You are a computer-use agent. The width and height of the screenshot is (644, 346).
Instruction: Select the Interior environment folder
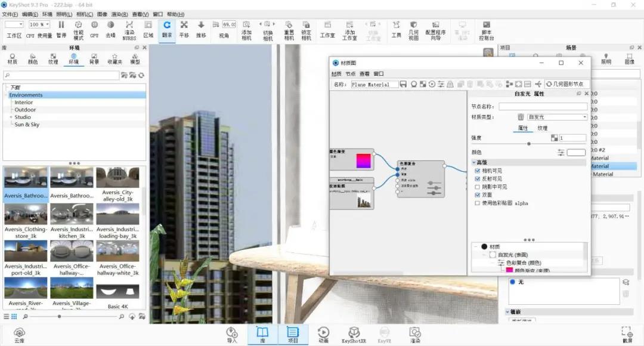coord(24,103)
